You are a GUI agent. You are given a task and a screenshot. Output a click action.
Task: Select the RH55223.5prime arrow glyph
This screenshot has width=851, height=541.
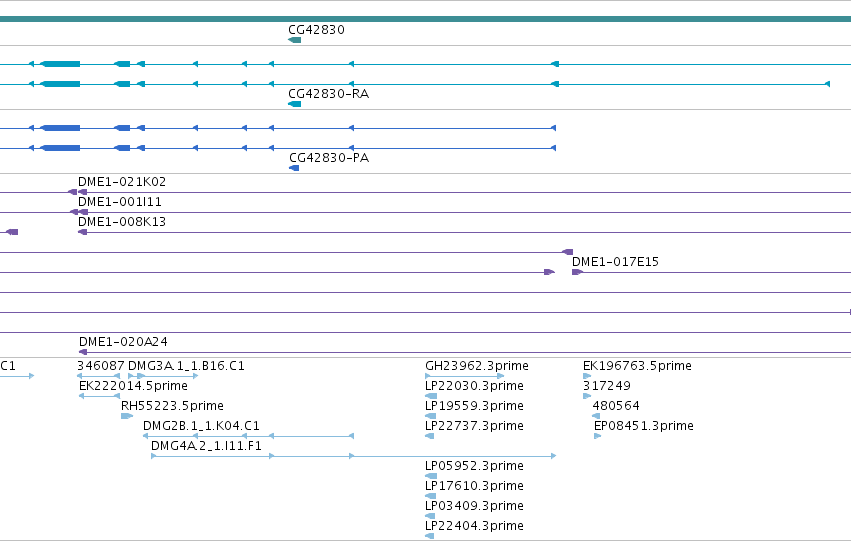(x=127, y=416)
